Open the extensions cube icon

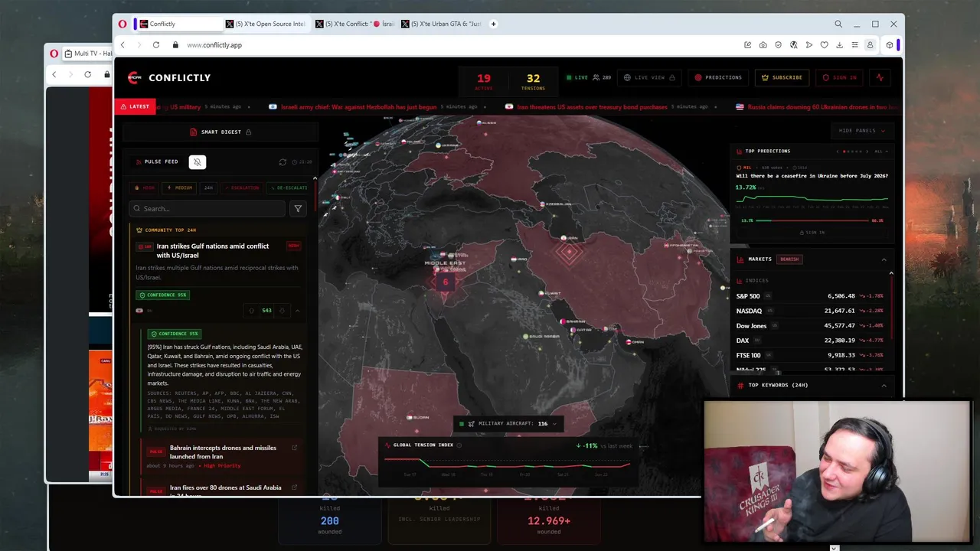coord(889,45)
